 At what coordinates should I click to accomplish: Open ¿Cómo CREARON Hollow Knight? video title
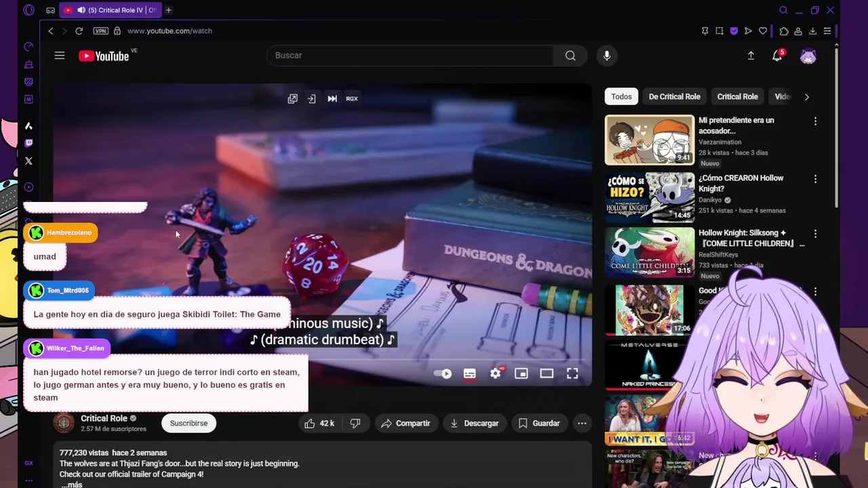tap(741, 183)
